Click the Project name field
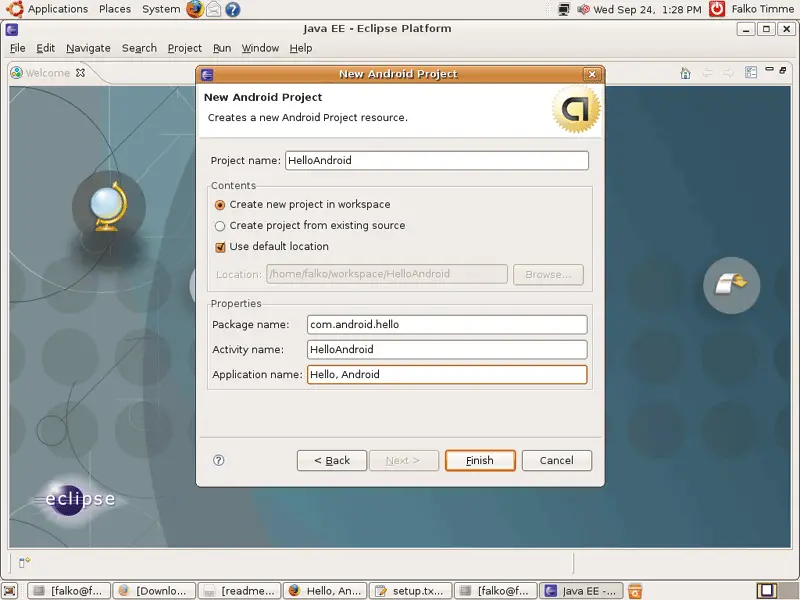 pos(437,160)
